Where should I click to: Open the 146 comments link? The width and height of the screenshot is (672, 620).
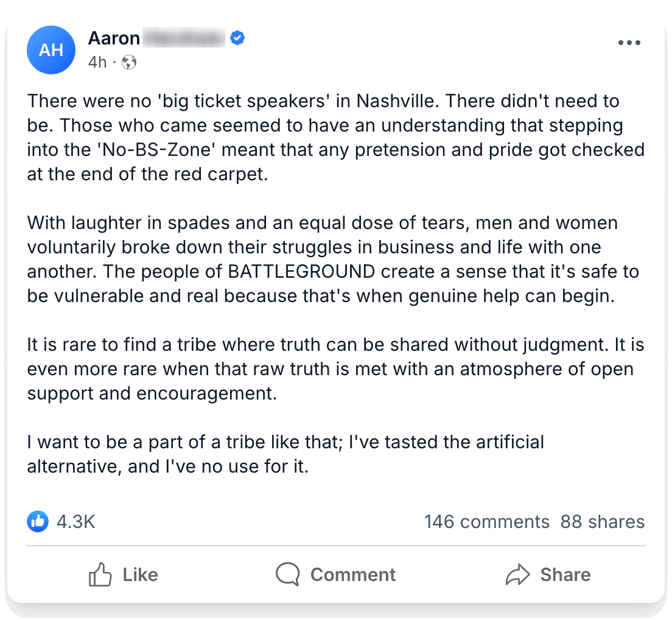[486, 521]
